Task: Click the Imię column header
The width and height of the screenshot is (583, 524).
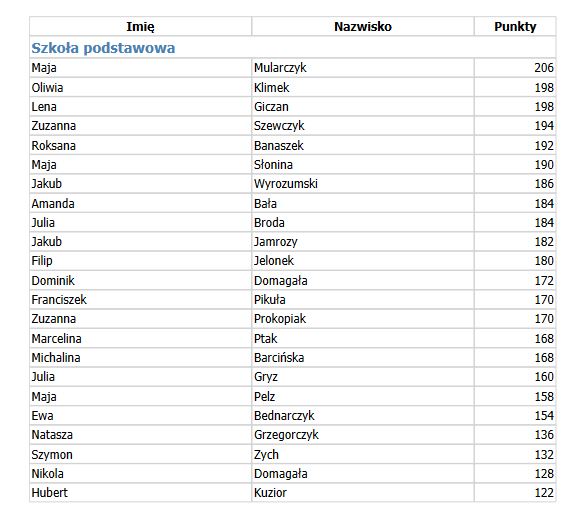Action: point(140,26)
